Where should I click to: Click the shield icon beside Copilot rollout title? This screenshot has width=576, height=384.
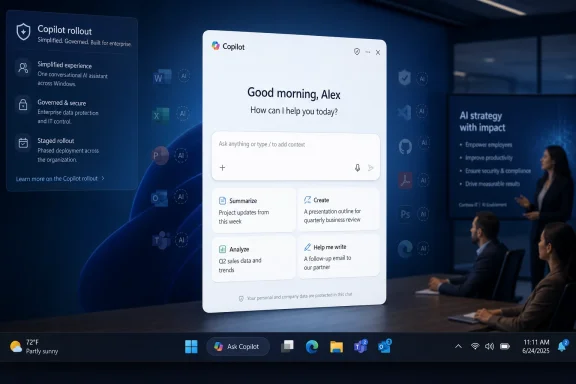[x=23, y=32]
